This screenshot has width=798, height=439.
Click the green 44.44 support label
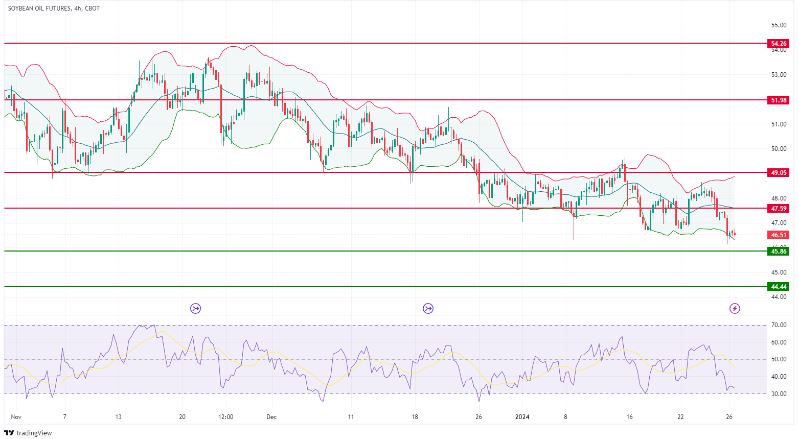pos(778,286)
